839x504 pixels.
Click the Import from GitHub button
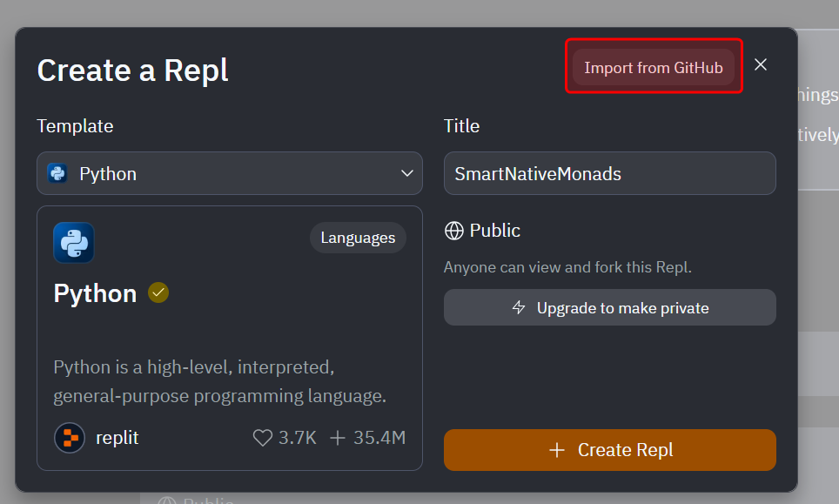pos(653,67)
